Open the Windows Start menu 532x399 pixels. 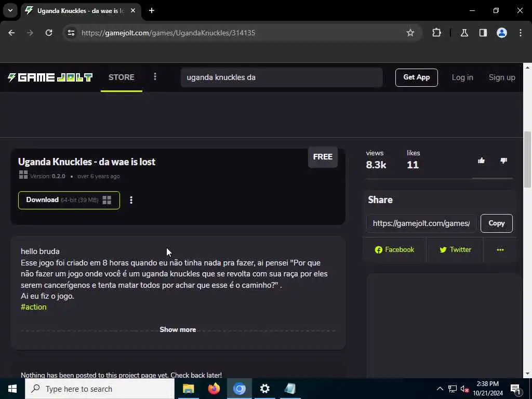point(12,389)
